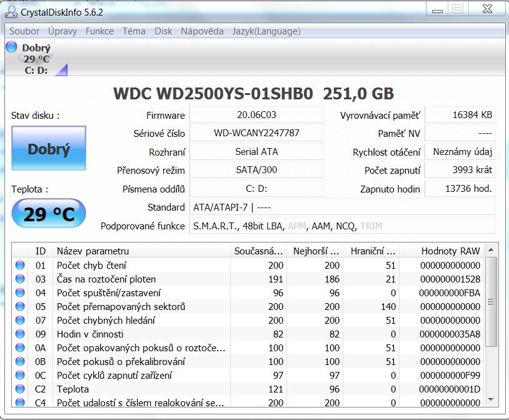Click the Název parametru column header
The height and width of the screenshot is (420, 509).
pyautogui.click(x=141, y=251)
